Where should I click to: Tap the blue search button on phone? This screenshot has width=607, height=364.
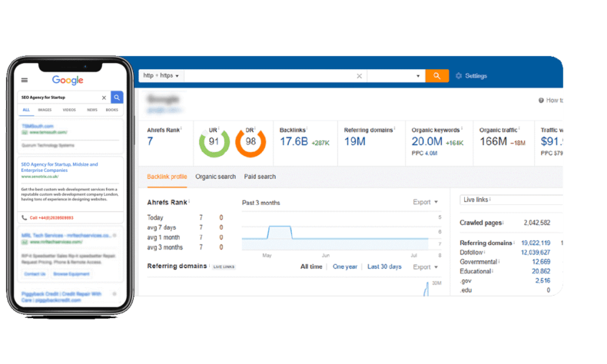[117, 98]
